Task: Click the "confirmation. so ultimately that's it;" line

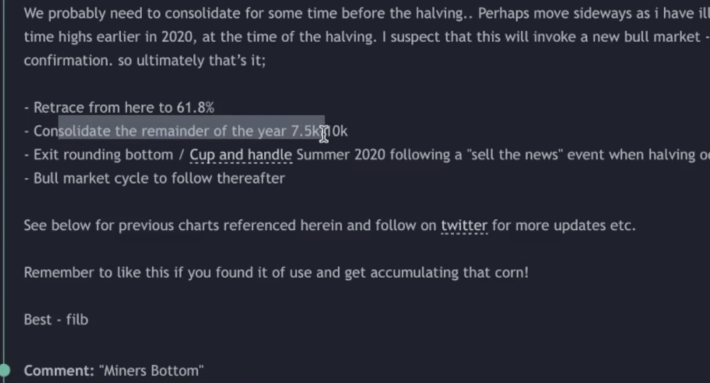Action: click(145, 61)
